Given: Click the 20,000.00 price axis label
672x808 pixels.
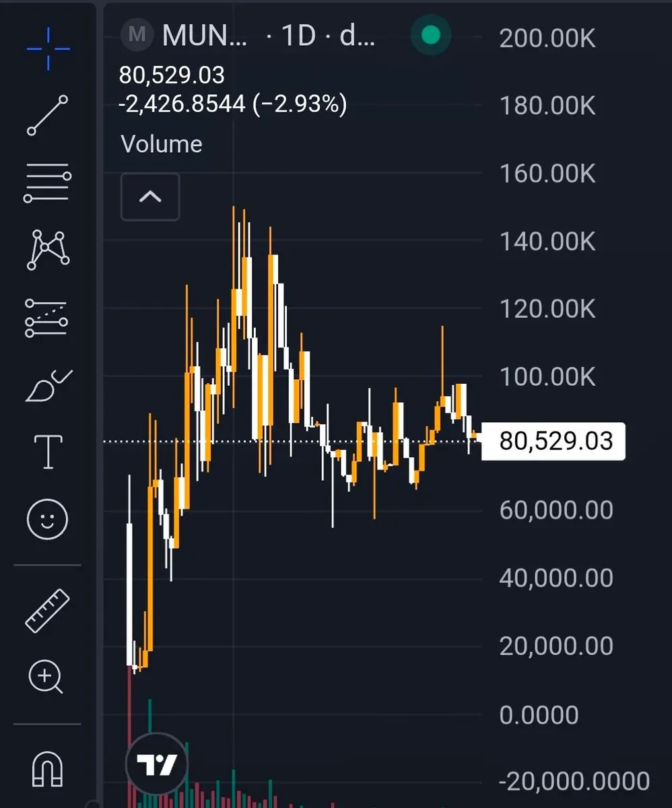Looking at the screenshot, I should pos(557,646).
